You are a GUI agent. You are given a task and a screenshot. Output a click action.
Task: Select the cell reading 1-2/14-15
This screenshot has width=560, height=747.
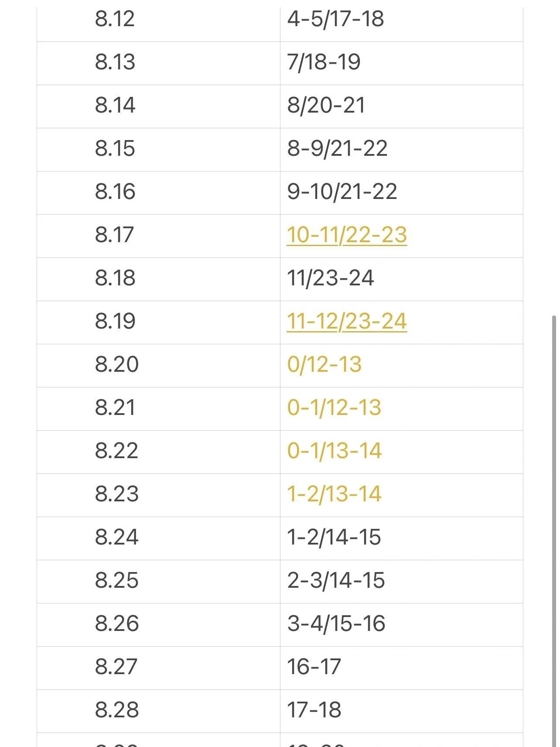coord(401,538)
